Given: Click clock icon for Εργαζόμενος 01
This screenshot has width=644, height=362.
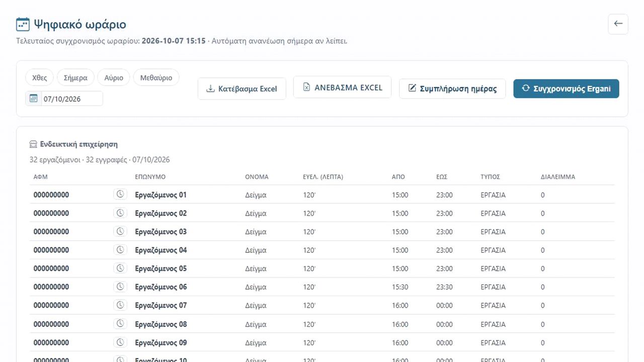Looking at the screenshot, I should point(120,195).
